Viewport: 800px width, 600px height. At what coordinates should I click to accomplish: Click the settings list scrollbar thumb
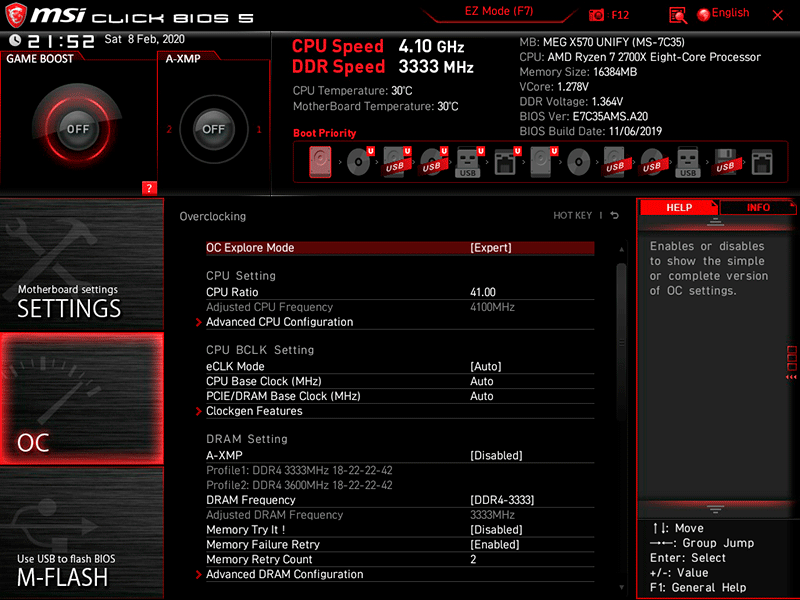[621, 342]
